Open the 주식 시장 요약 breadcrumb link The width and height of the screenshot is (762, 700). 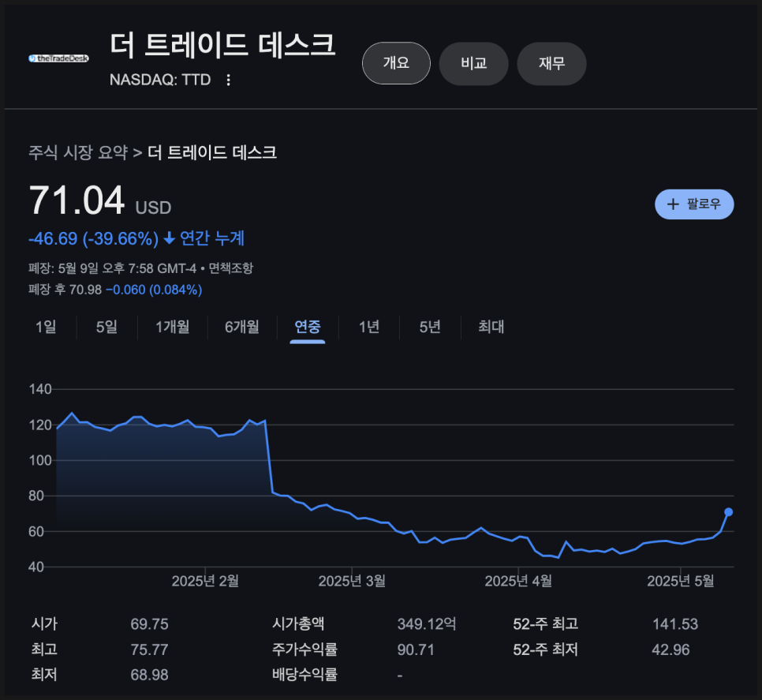(78, 152)
